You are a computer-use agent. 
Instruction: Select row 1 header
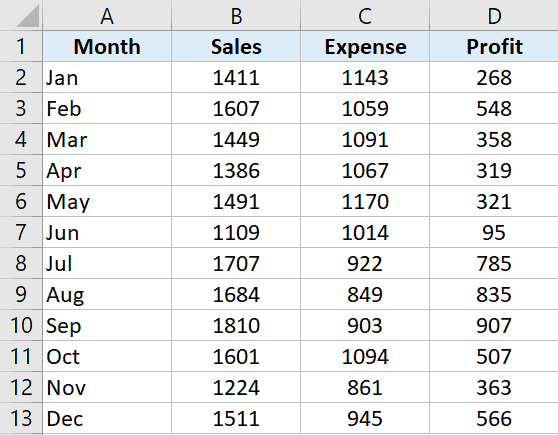[x=21, y=46]
